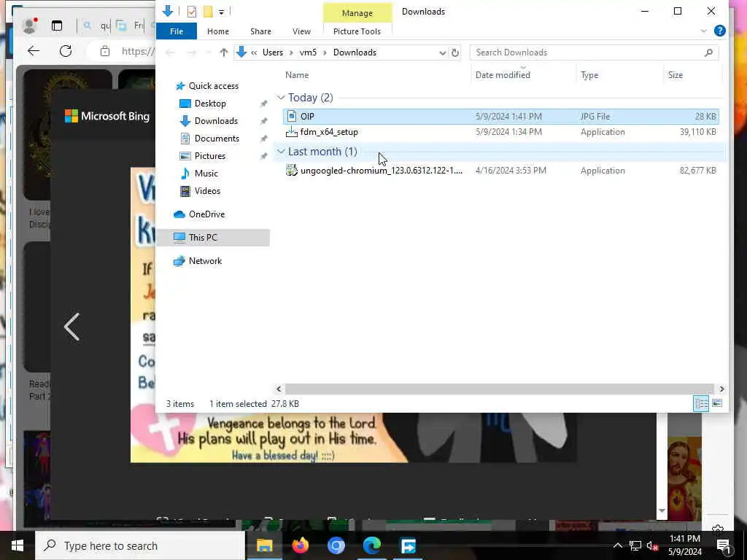Open OneDrive in the navigation pane
Viewport: 747px width, 560px height.
tap(206, 214)
